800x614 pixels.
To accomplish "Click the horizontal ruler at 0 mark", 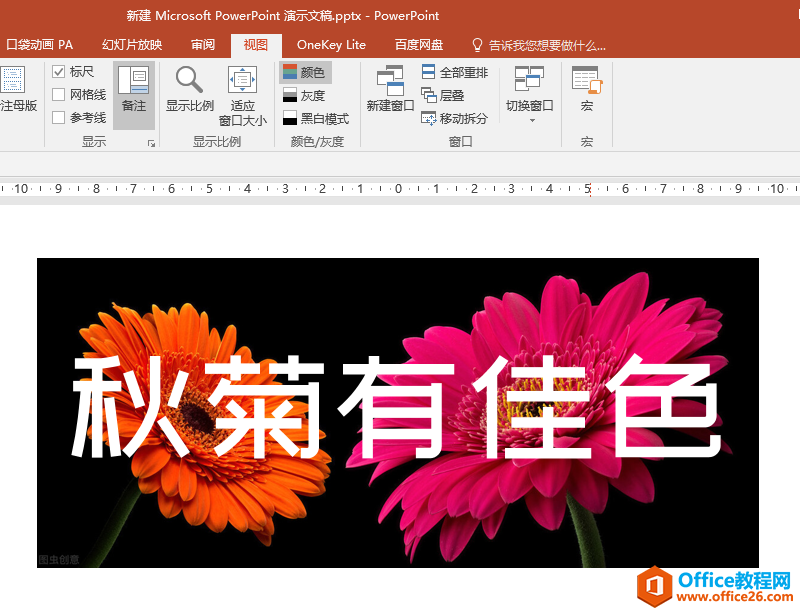I will (x=398, y=189).
